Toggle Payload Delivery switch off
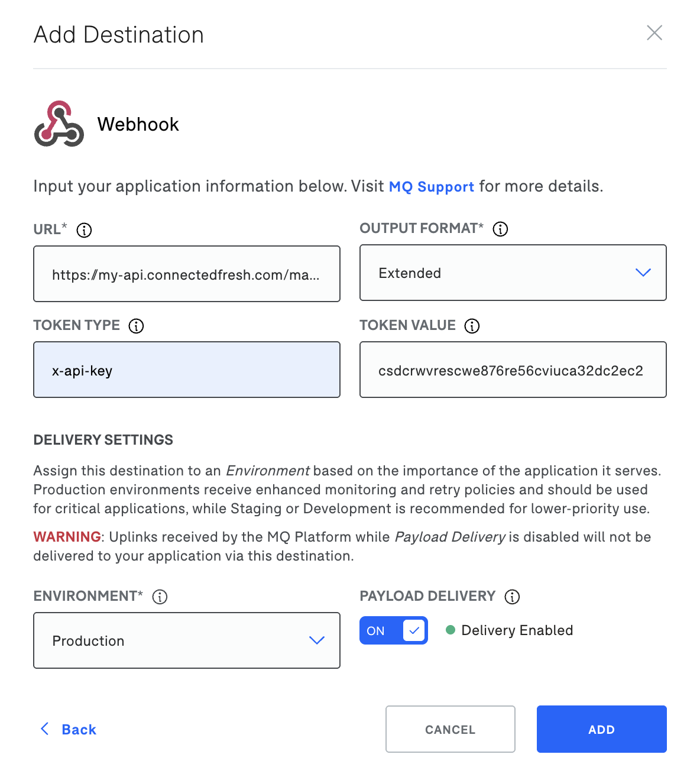The image size is (700, 777). click(393, 630)
